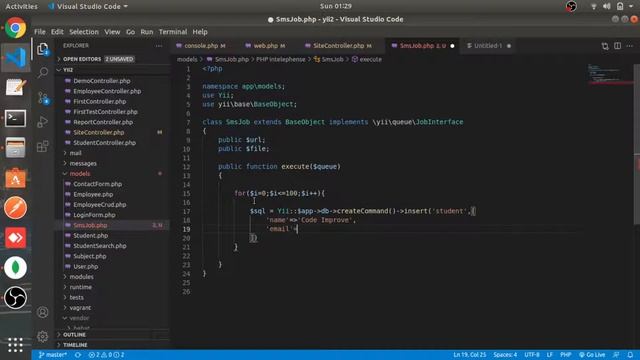Open the volume indicator in top bar
Screen dimensions: 640x360
tap(607, 6)
